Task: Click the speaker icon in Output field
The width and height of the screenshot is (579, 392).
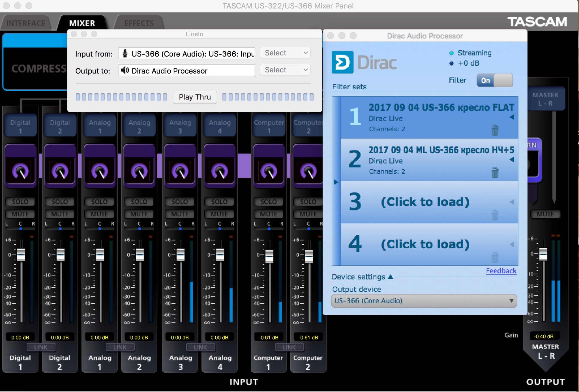Action: click(x=125, y=70)
